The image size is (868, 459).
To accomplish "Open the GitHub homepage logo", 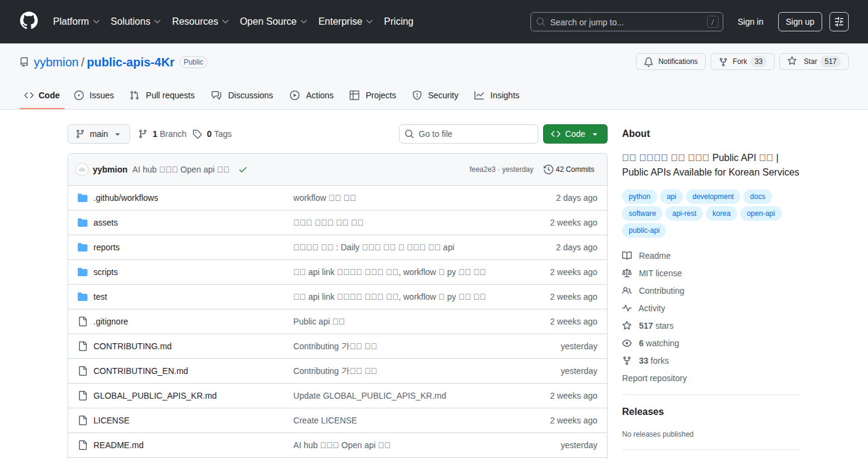I will click(x=29, y=21).
